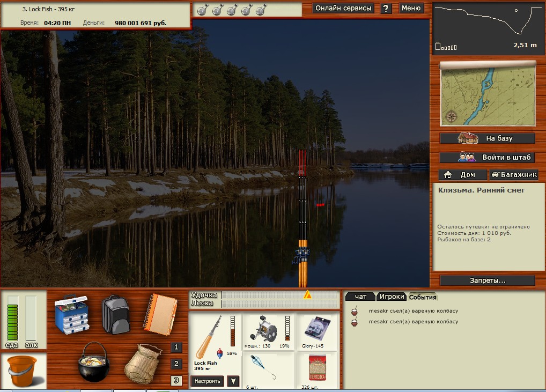546x392 pixels.
Task: Switch to the чат tab
Action: point(360,297)
